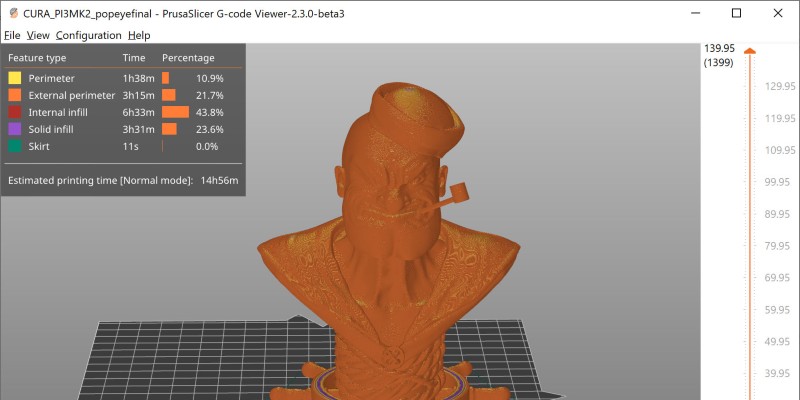Close the G-code Viewer window

coord(778,13)
